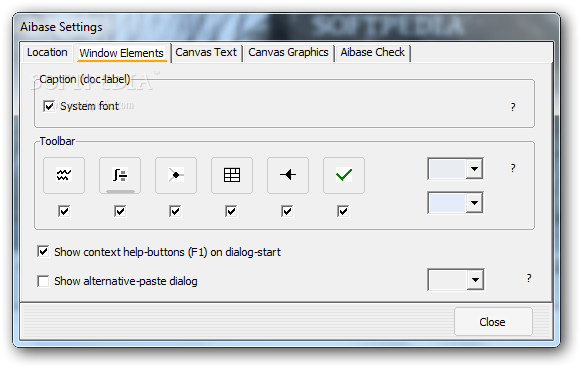This screenshot has height=368, width=581.
Task: Select the Window Elements tab
Action: [x=122, y=53]
